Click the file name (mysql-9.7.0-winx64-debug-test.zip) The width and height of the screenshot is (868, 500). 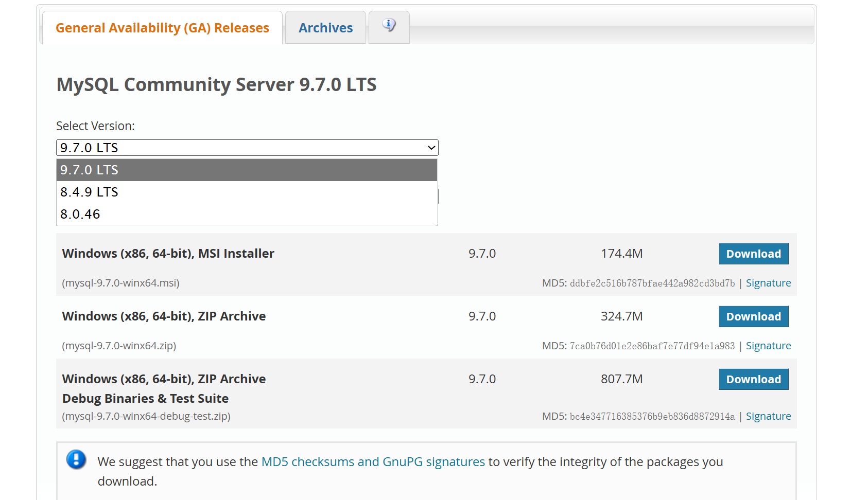[x=146, y=416]
